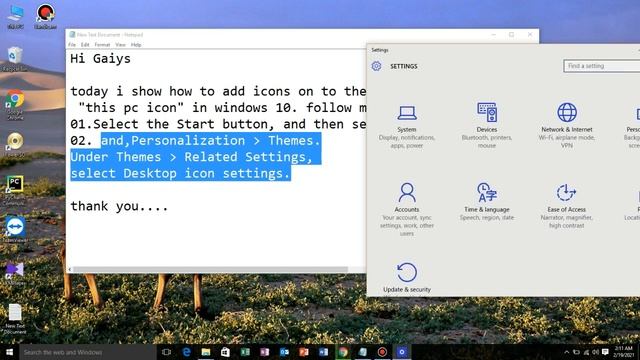Minimize the Notepad window
This screenshot has height=360, width=640.
tap(493, 35)
